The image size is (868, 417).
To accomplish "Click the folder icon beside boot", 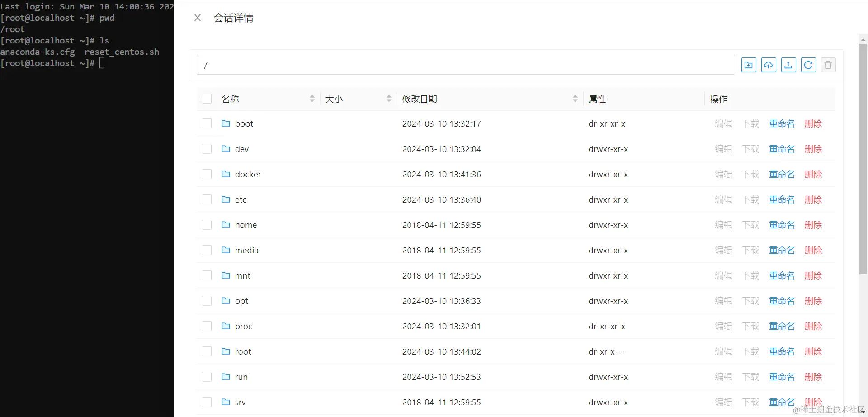I will click(x=226, y=123).
